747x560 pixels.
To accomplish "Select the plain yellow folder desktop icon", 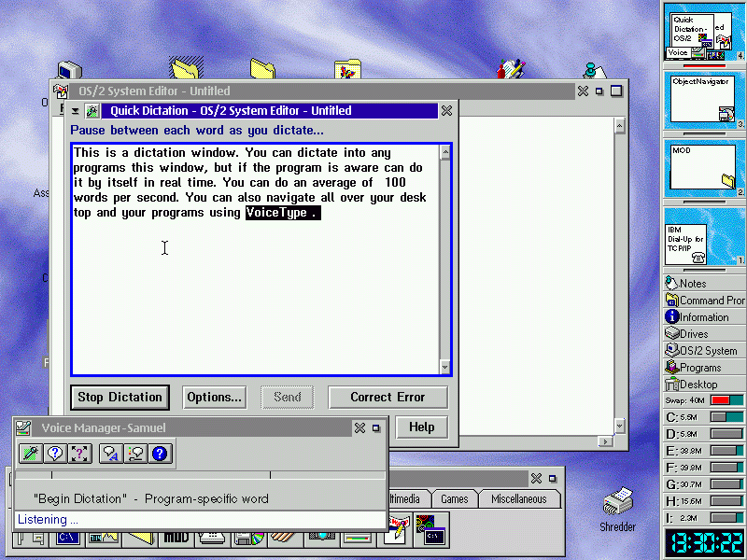I will (x=262, y=69).
